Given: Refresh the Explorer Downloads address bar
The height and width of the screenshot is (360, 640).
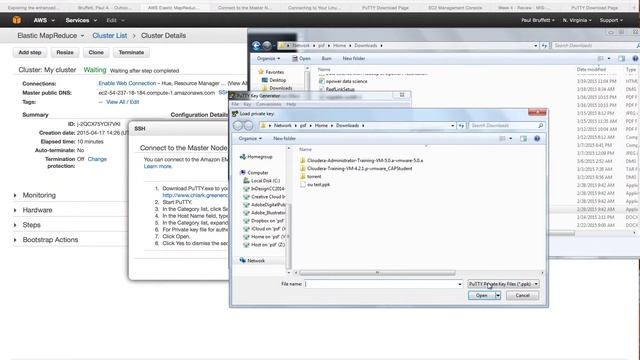Looking at the screenshot, I should [544, 46].
